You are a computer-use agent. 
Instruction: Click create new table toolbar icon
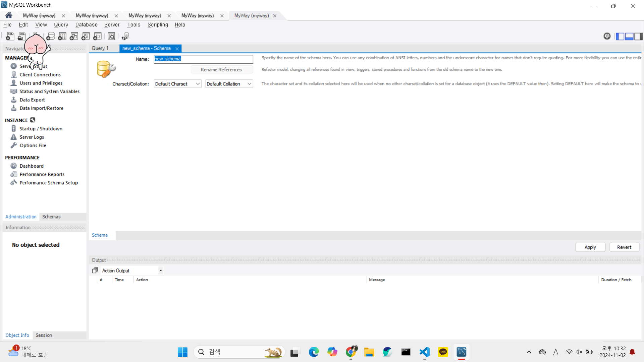pyautogui.click(x=62, y=36)
